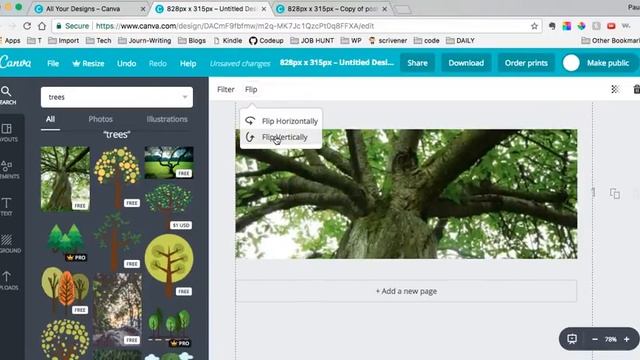Open the Search panel in sidebar

pos(7,96)
